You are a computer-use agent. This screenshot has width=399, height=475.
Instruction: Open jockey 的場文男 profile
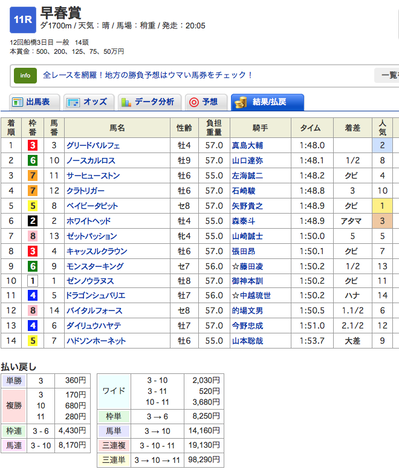click(x=247, y=311)
